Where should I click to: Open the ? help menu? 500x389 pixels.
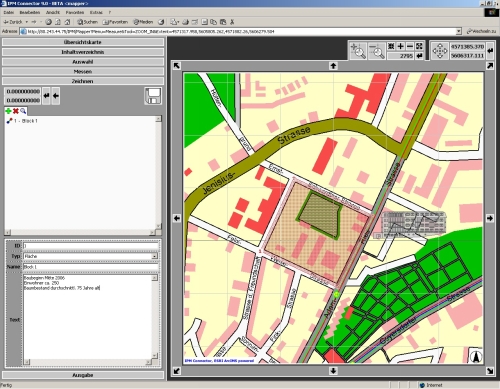pyautogui.click(x=110, y=12)
